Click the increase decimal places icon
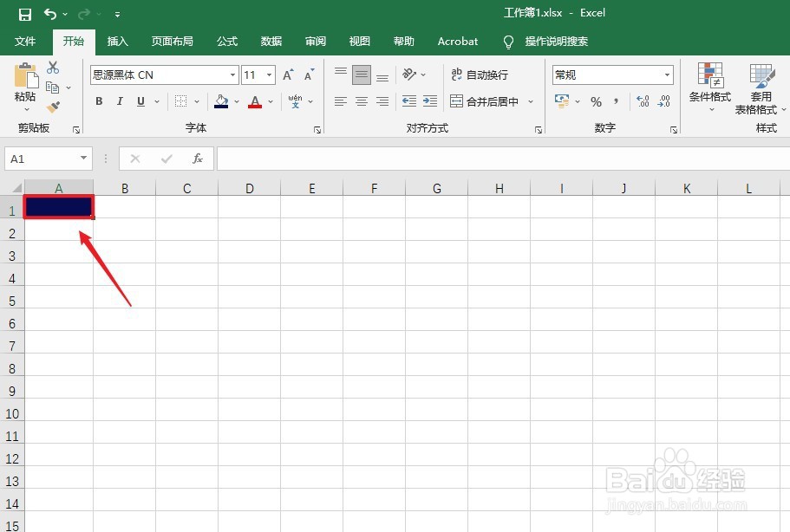 click(x=643, y=101)
